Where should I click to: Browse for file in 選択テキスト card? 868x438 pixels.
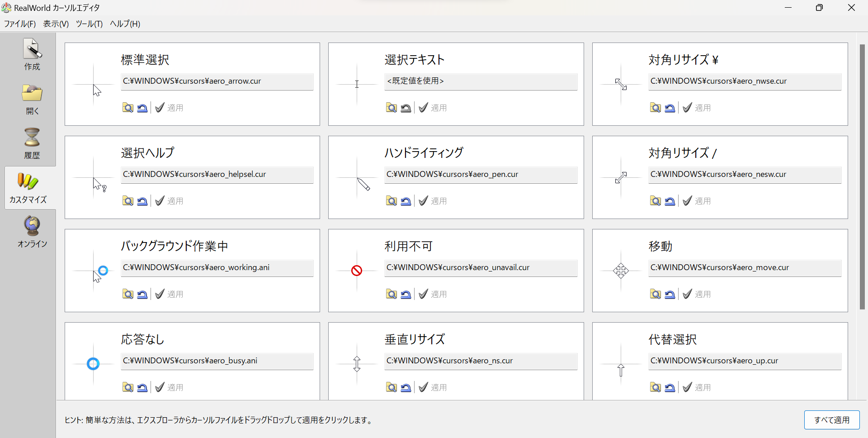[392, 108]
